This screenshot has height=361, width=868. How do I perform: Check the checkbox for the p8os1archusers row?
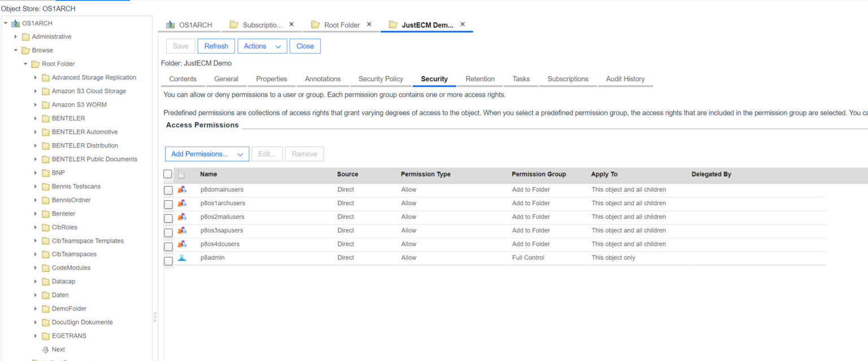point(168,203)
